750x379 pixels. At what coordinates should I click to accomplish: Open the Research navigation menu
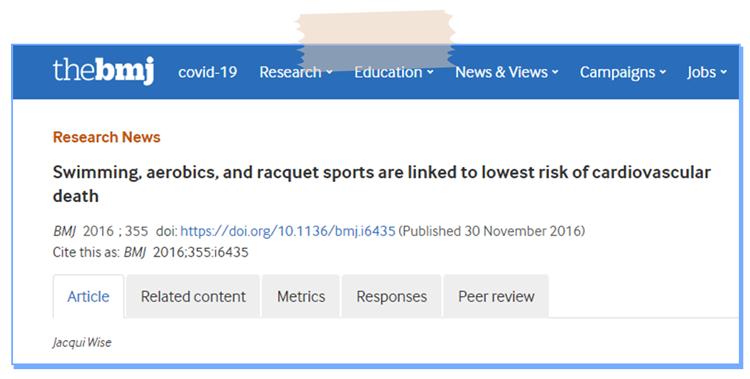click(x=290, y=72)
